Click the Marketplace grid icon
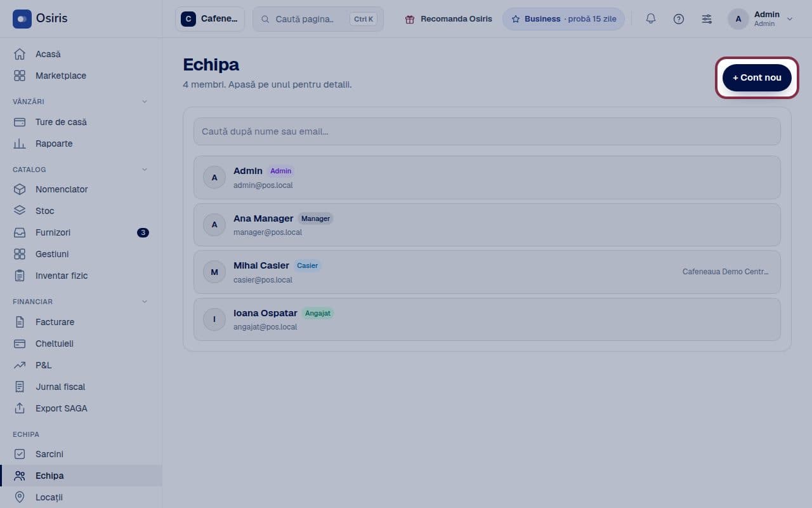 (x=20, y=76)
